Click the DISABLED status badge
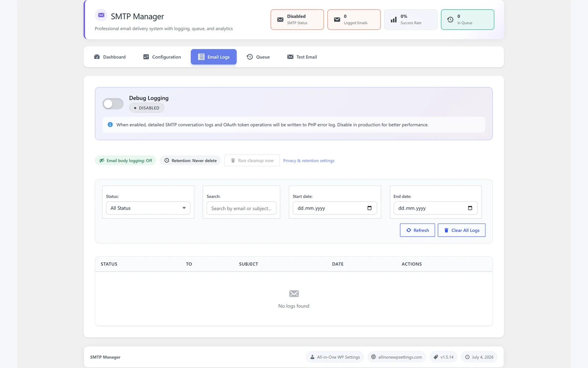This screenshot has height=368, width=588. pyautogui.click(x=147, y=108)
